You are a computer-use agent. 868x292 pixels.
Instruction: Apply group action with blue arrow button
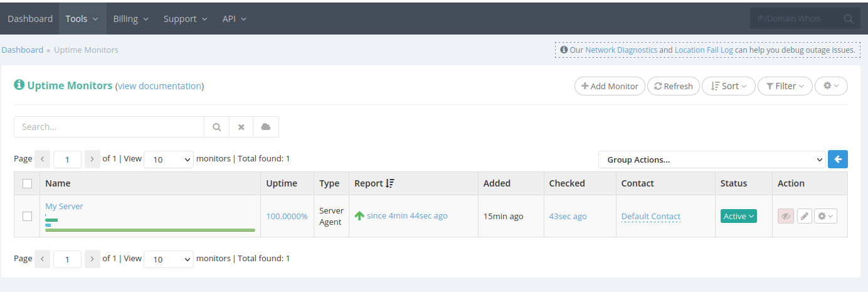[x=838, y=160]
